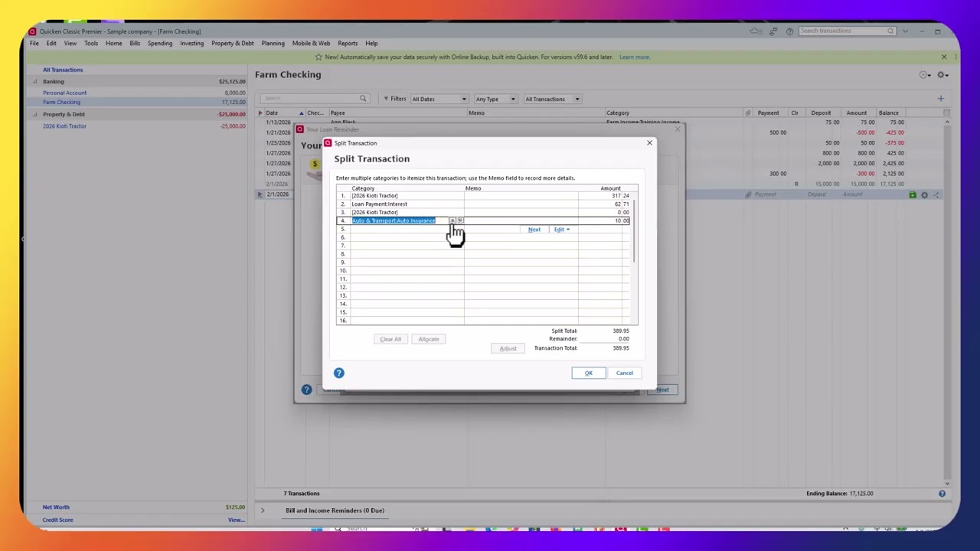
Task: Click the filter funnel icon next to Filters
Action: pos(386,99)
